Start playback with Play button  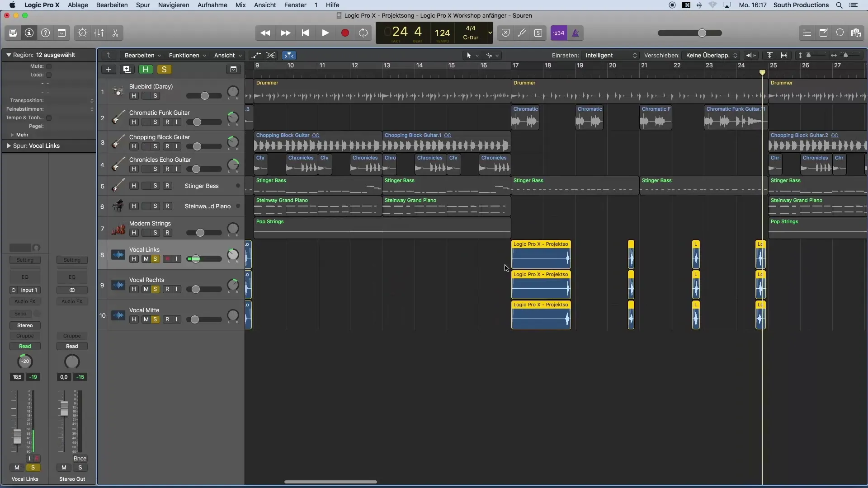tap(325, 33)
